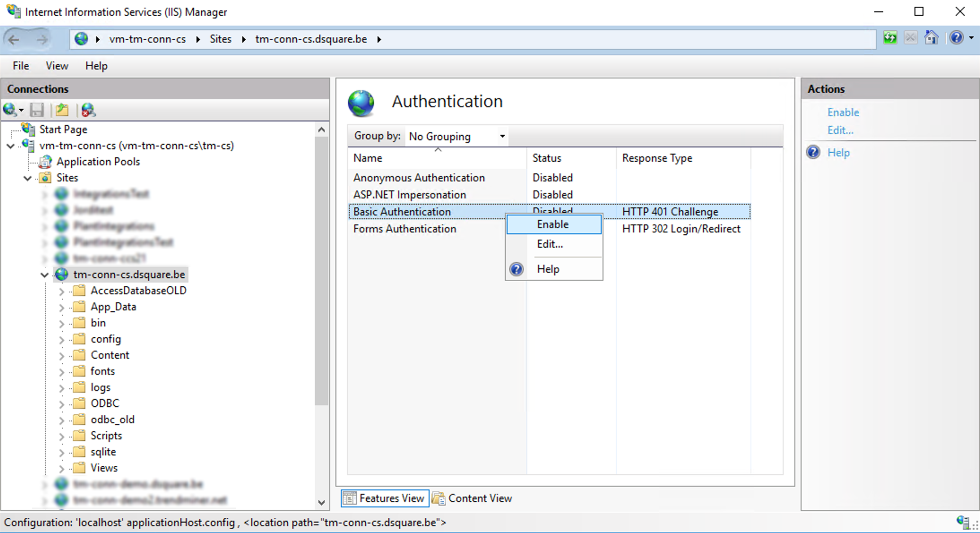980x533 pixels.
Task: Click the Edit link in the Actions pane
Action: tap(840, 130)
